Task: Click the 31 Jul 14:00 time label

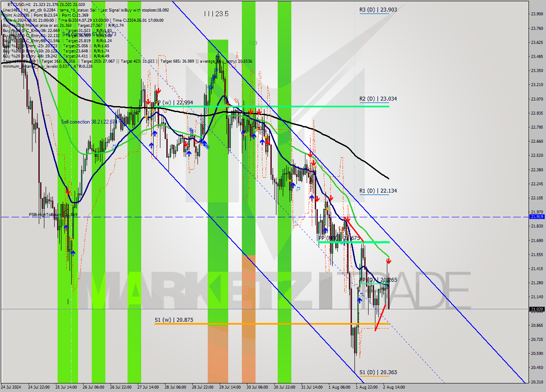Action: (x=312, y=387)
